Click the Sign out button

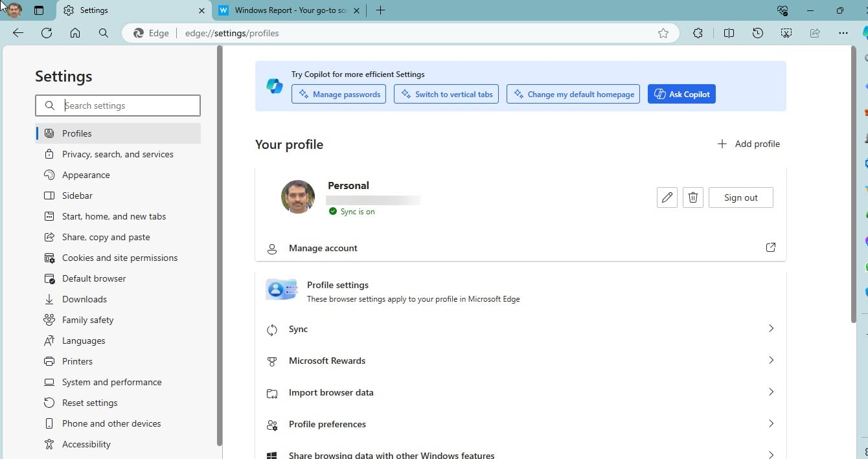pos(740,197)
